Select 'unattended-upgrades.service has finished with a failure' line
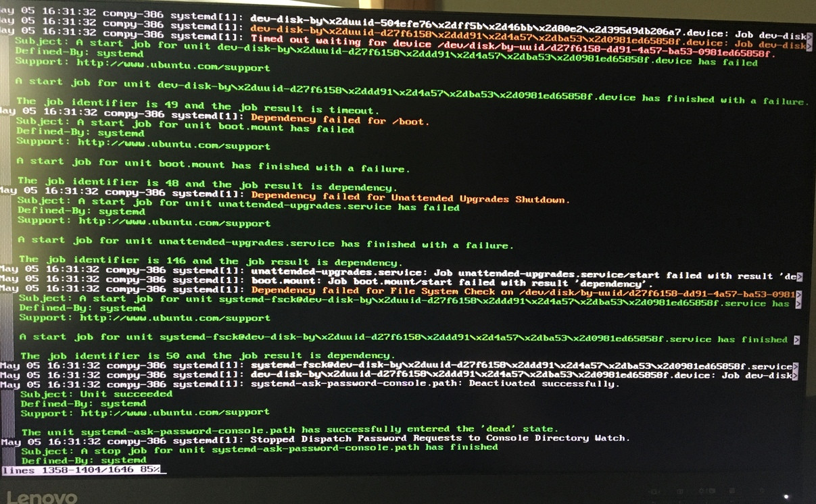The width and height of the screenshot is (816, 504). pos(265,242)
